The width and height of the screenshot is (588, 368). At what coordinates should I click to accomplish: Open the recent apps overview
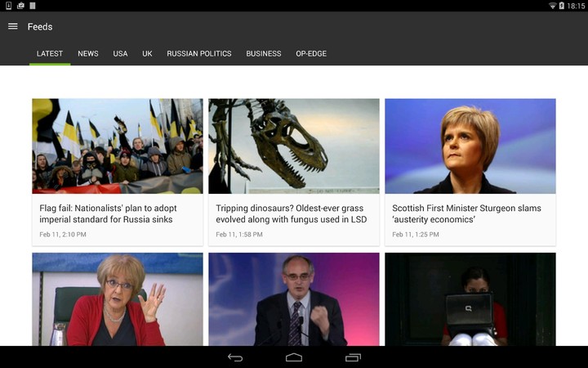pyautogui.click(x=353, y=357)
